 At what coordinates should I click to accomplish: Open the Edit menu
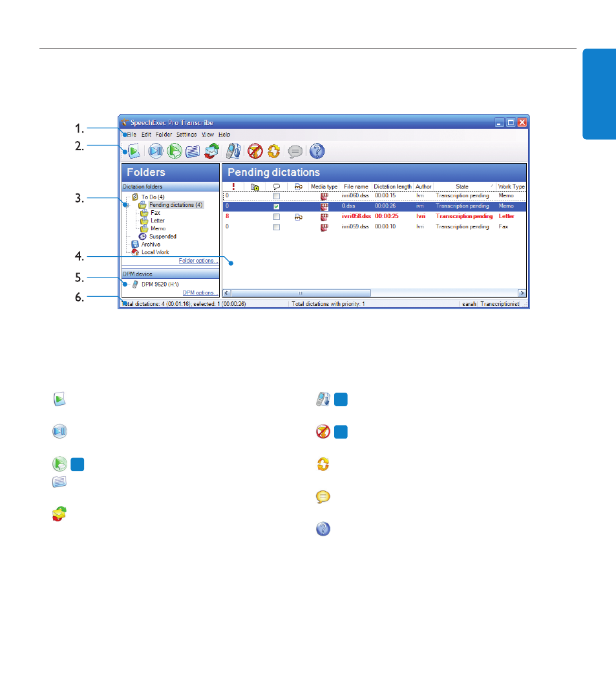[x=146, y=135]
